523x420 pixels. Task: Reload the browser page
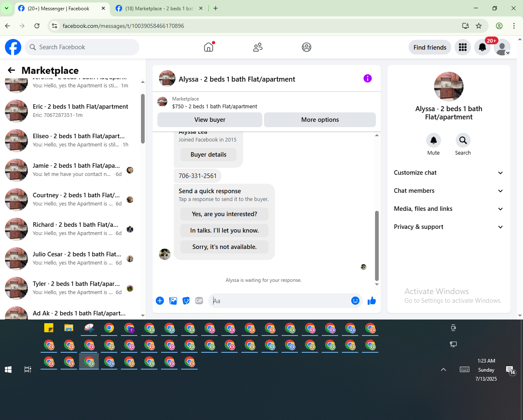click(x=37, y=26)
